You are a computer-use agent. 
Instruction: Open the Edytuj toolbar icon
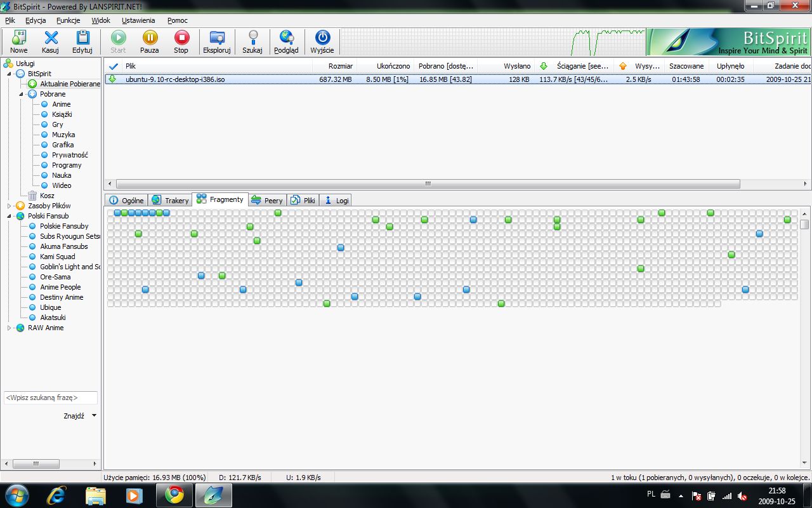click(x=82, y=38)
